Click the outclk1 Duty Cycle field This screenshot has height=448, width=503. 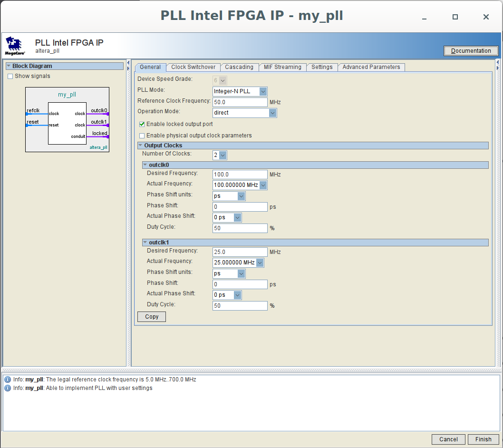tap(240, 306)
